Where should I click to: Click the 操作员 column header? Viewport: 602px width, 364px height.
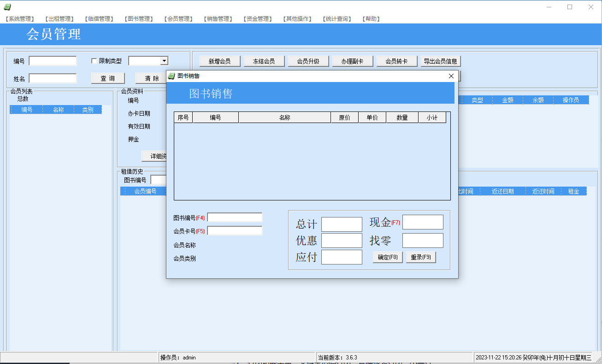[571, 100]
